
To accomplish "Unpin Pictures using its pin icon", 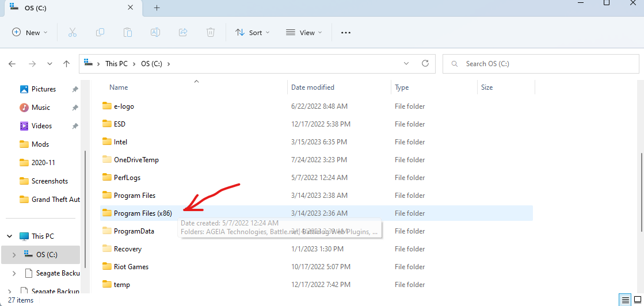I will click(x=75, y=89).
